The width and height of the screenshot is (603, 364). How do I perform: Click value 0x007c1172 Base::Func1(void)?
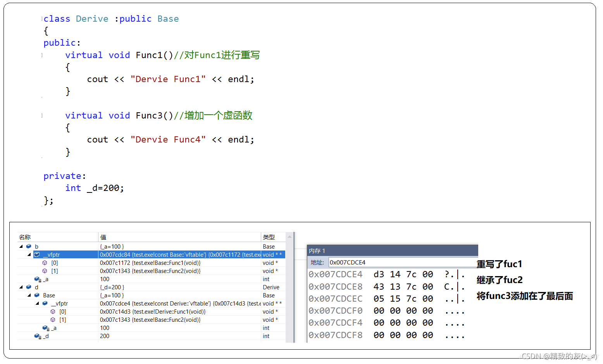tap(150, 263)
